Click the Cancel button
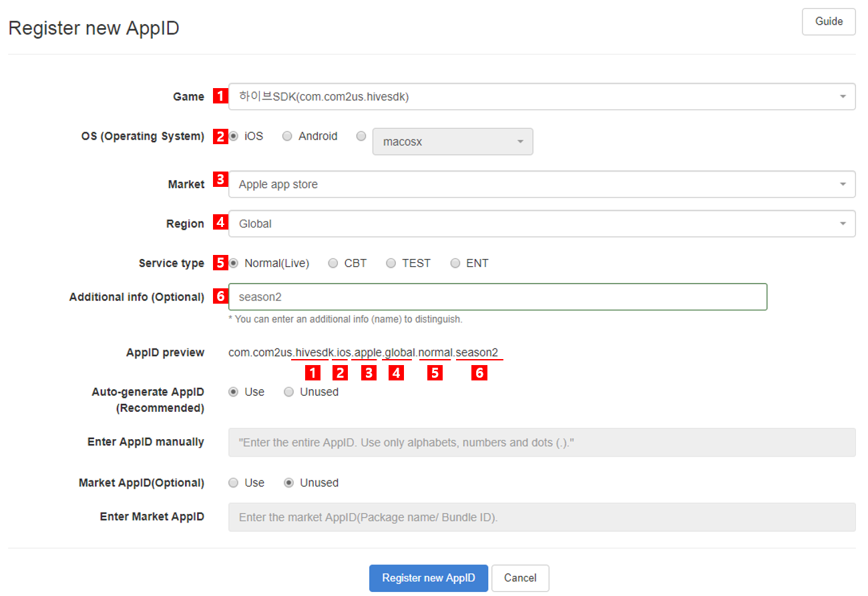 coord(520,578)
